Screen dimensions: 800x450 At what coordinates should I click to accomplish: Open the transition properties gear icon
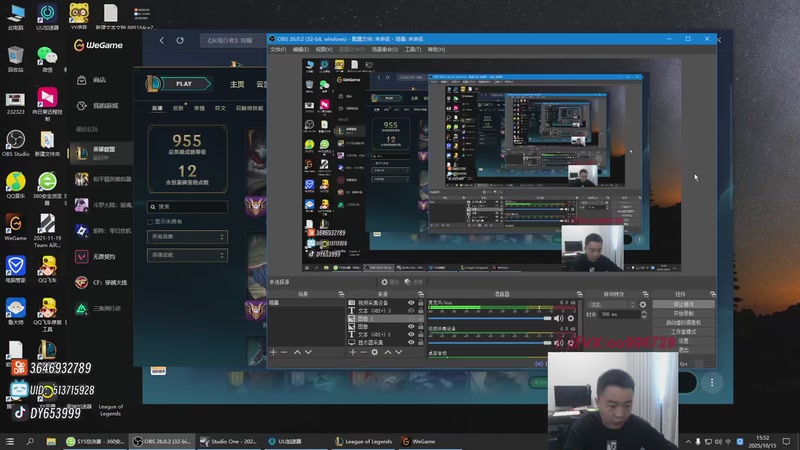click(643, 305)
